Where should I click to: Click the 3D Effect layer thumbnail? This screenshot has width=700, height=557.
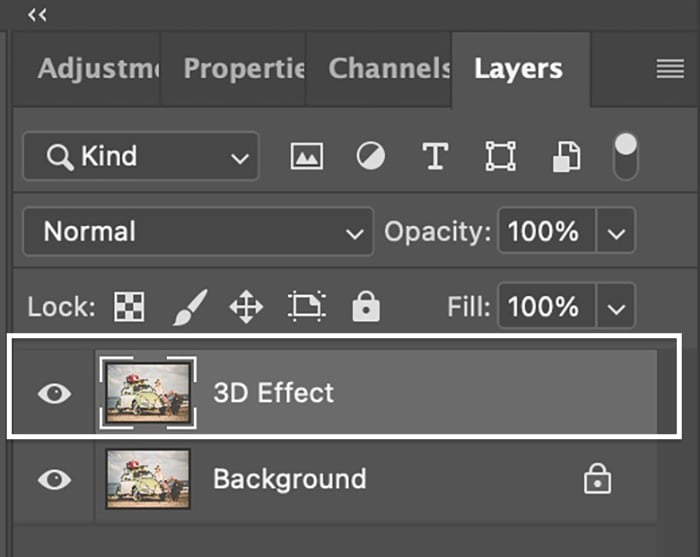[148, 393]
